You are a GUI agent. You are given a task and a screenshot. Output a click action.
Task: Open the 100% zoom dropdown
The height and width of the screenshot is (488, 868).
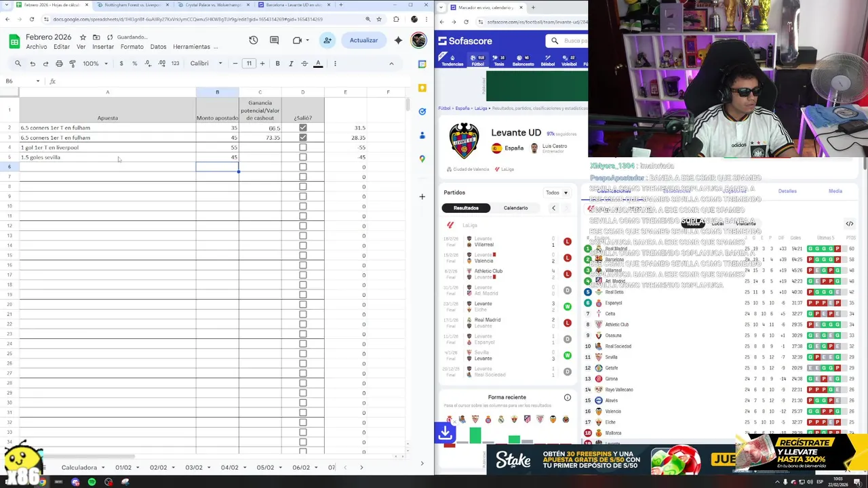click(x=95, y=64)
